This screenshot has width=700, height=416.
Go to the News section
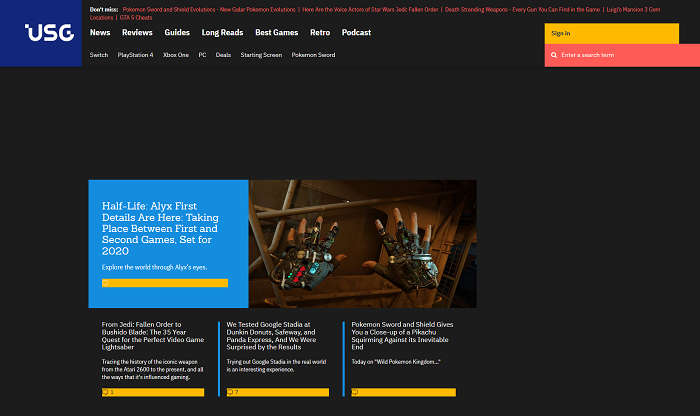point(100,33)
